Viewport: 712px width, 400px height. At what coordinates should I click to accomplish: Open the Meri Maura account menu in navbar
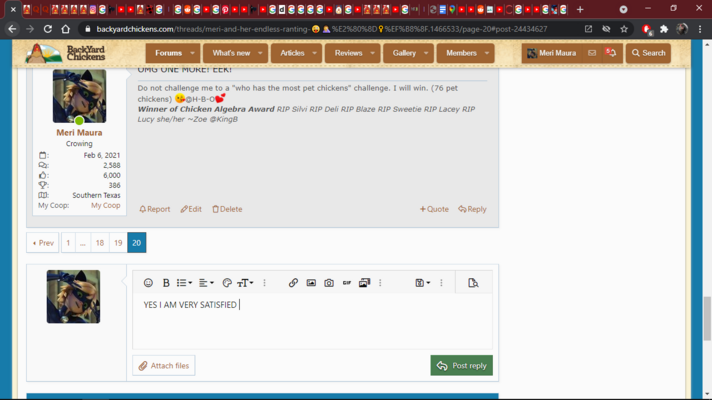point(552,53)
